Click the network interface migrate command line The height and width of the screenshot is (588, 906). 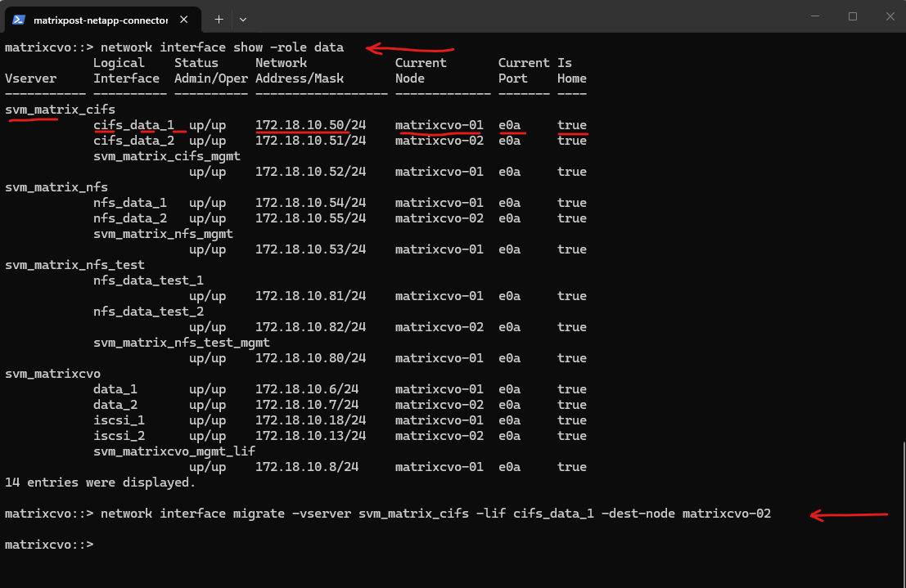pos(435,514)
